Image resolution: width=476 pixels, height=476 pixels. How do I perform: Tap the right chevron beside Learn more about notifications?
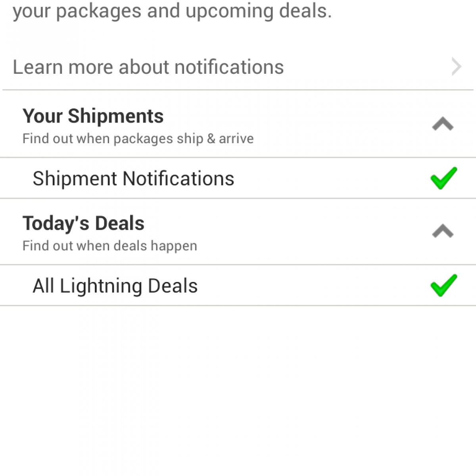456,67
